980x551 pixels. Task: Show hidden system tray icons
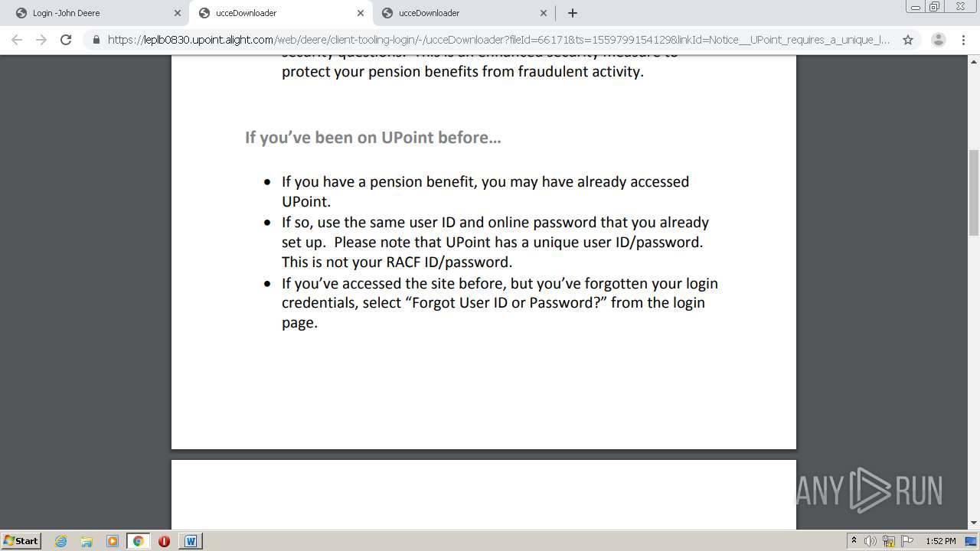(854, 540)
